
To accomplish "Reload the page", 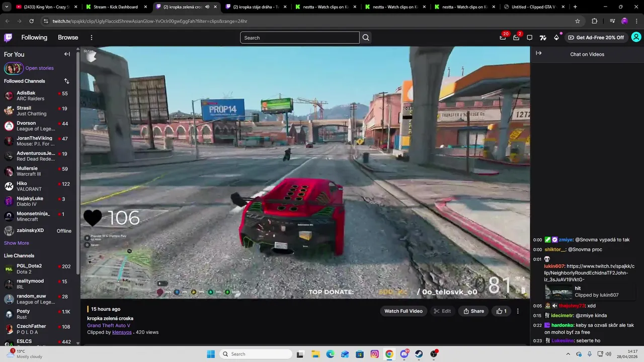I will [31, 21].
